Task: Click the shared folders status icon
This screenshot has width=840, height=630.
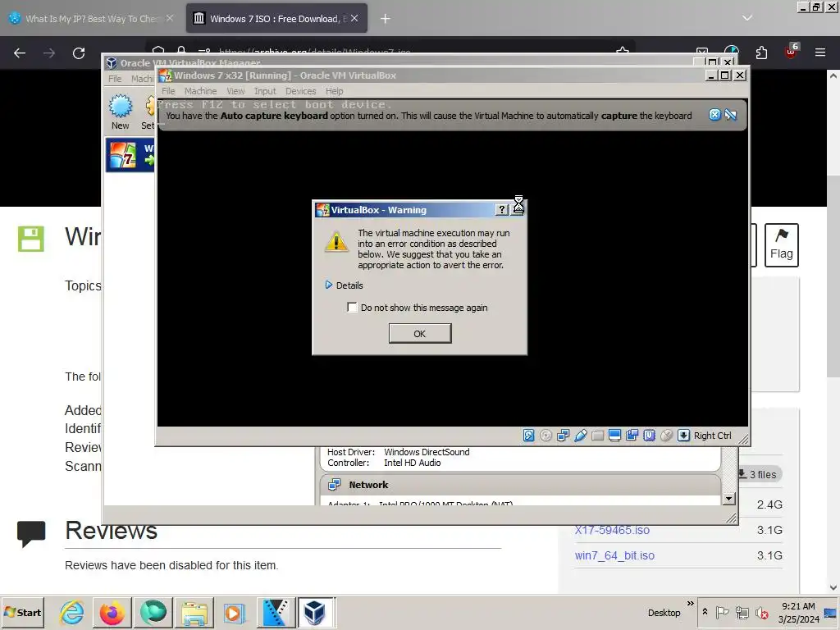Action: pos(597,436)
